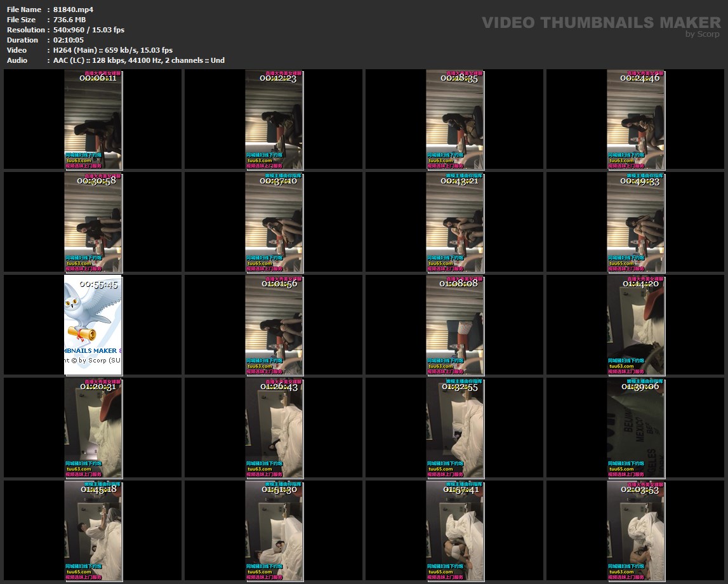
Task: Click the thumbnail at timestamp 00:06:11
Action: click(x=93, y=119)
